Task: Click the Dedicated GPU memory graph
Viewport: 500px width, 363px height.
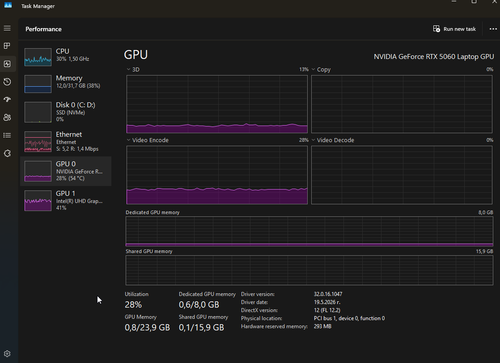Action: tap(309, 232)
